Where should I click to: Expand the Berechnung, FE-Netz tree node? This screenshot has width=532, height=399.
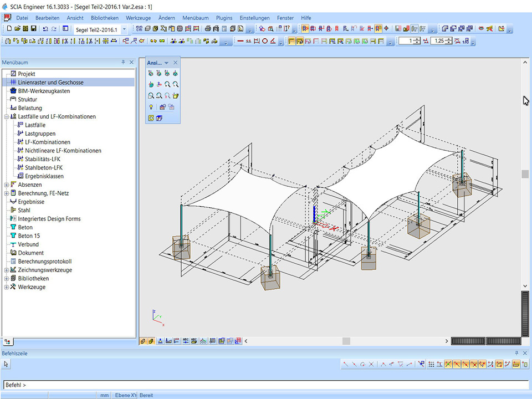(6, 193)
